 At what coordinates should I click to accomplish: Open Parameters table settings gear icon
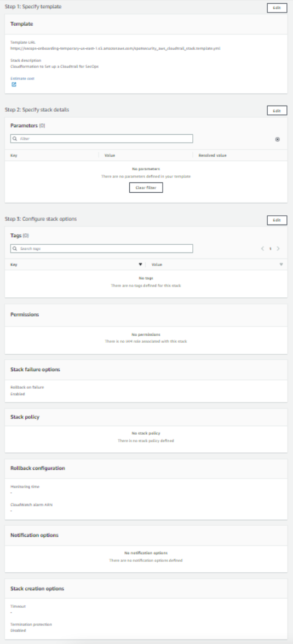coord(277,139)
